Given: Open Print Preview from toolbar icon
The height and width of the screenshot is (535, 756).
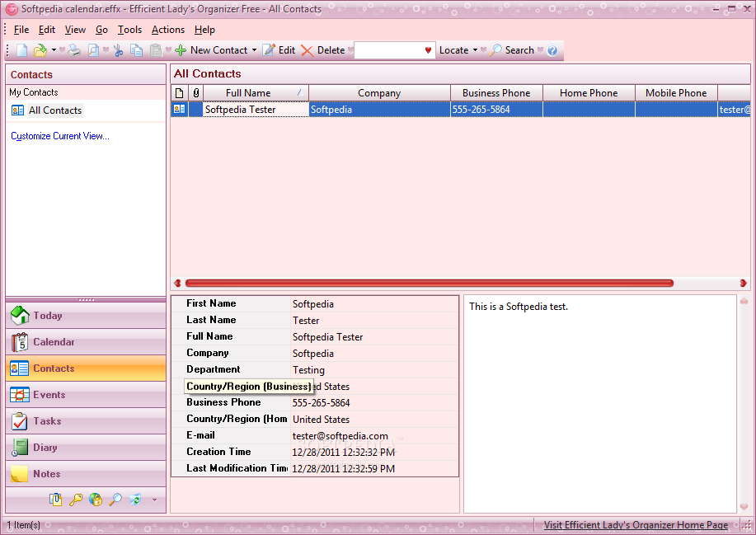Looking at the screenshot, I should click(x=93, y=50).
